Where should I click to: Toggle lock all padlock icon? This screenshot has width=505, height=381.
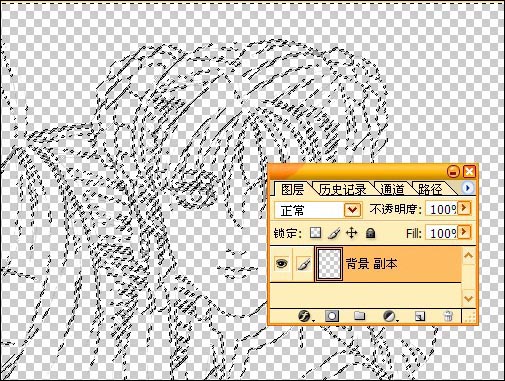(x=370, y=233)
